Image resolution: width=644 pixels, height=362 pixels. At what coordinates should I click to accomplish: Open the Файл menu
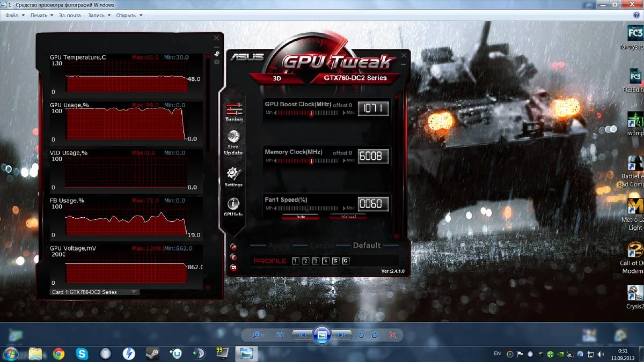[15, 16]
